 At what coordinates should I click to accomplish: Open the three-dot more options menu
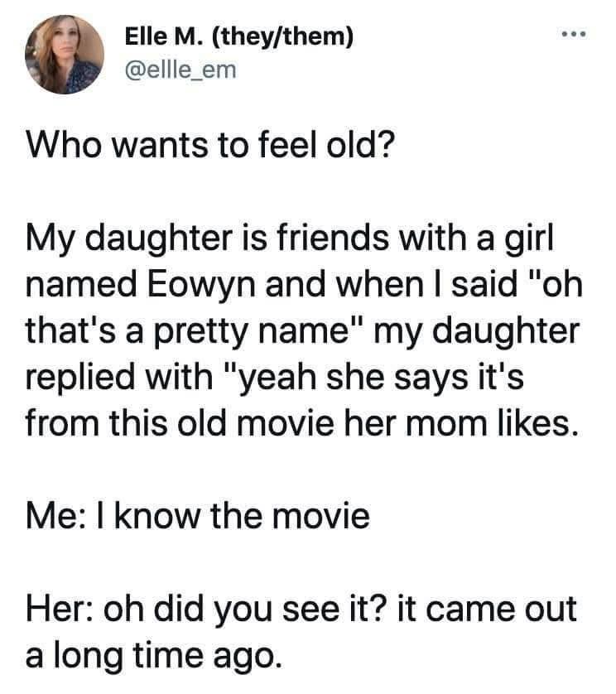(574, 34)
